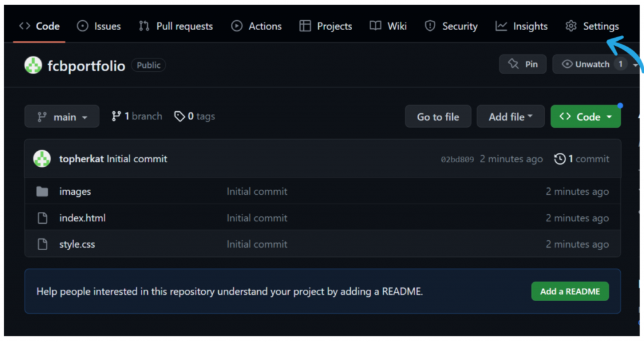The height and width of the screenshot is (342, 644).
Task: Click the eye icon on Unwatch
Action: click(567, 64)
